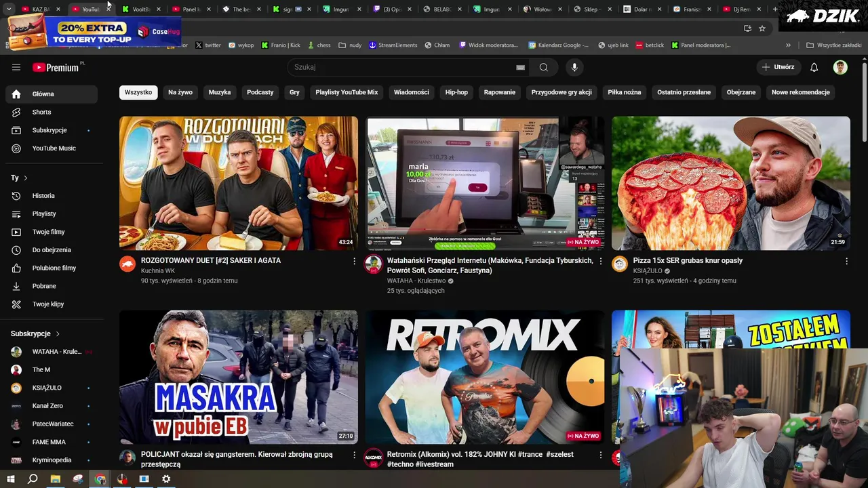The width and height of the screenshot is (868, 488).
Task: Open YouTube notifications bell
Action: [x=814, y=67]
